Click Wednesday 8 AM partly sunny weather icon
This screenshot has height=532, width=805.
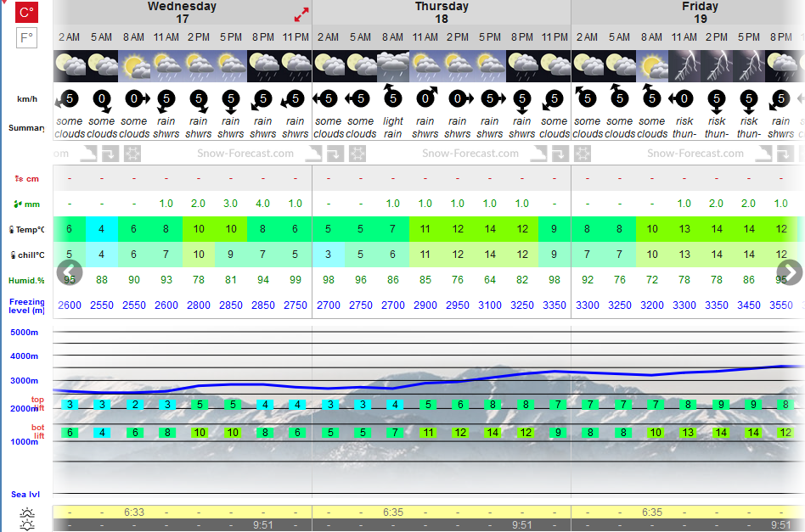click(x=133, y=66)
